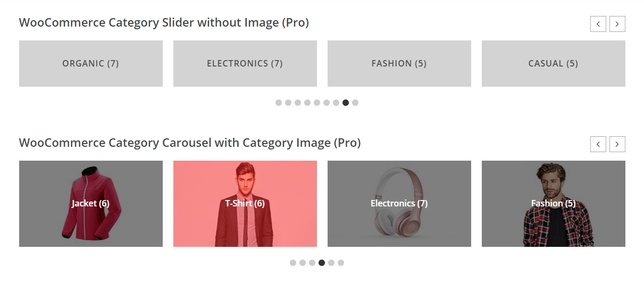This screenshot has width=644, height=283.
Task: Go to first pagination dot of the bottom carousel
Action: point(293,263)
